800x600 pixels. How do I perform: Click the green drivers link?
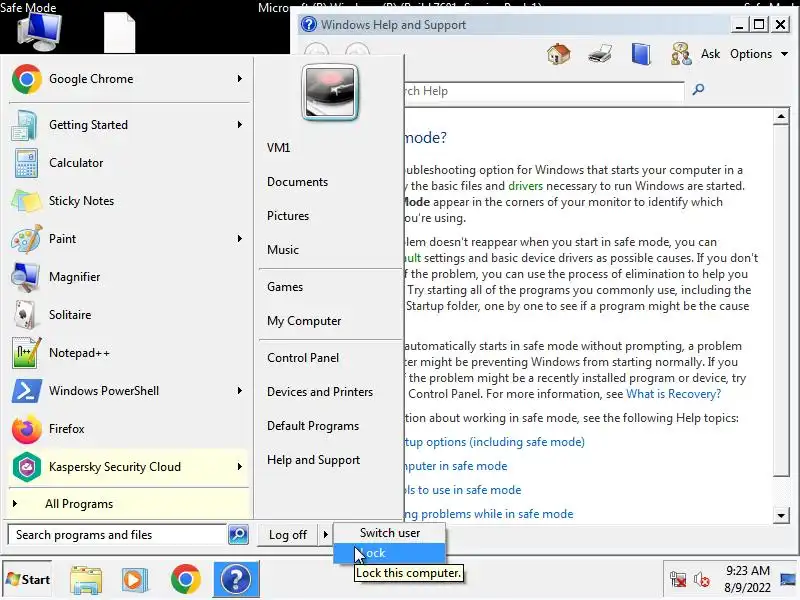click(x=525, y=186)
